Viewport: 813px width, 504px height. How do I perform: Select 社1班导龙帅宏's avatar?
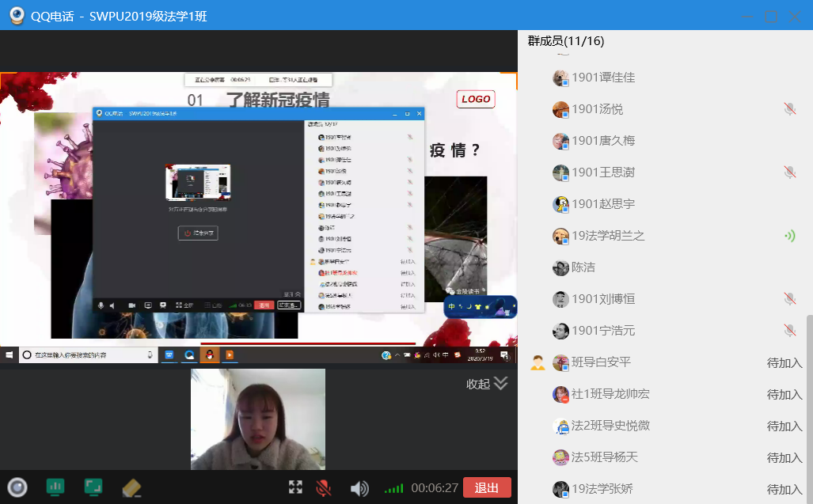click(x=560, y=394)
